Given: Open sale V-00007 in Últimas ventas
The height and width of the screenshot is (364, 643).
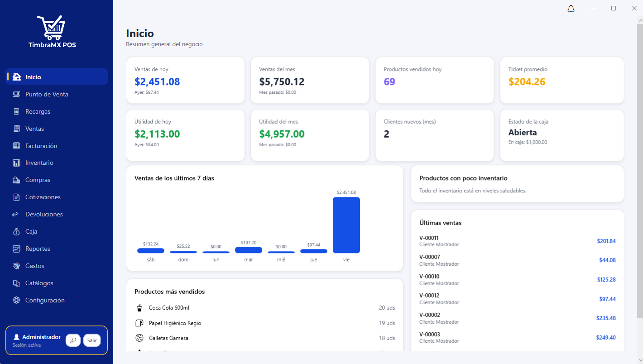Looking at the screenshot, I should [x=518, y=260].
